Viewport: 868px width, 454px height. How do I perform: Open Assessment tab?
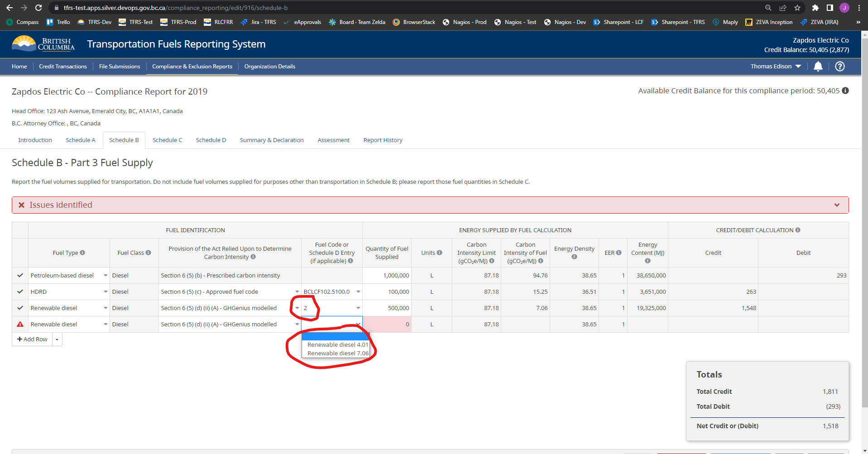pyautogui.click(x=334, y=140)
